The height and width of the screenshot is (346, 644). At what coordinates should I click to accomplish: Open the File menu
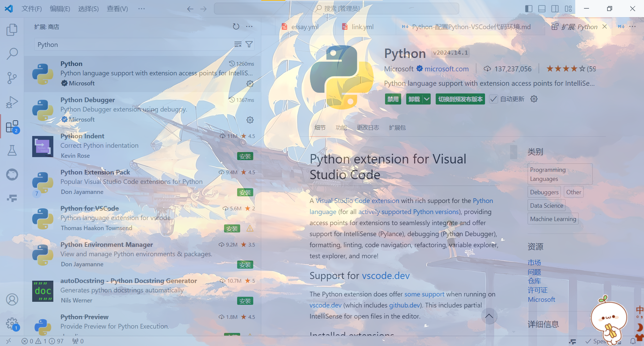pos(32,9)
